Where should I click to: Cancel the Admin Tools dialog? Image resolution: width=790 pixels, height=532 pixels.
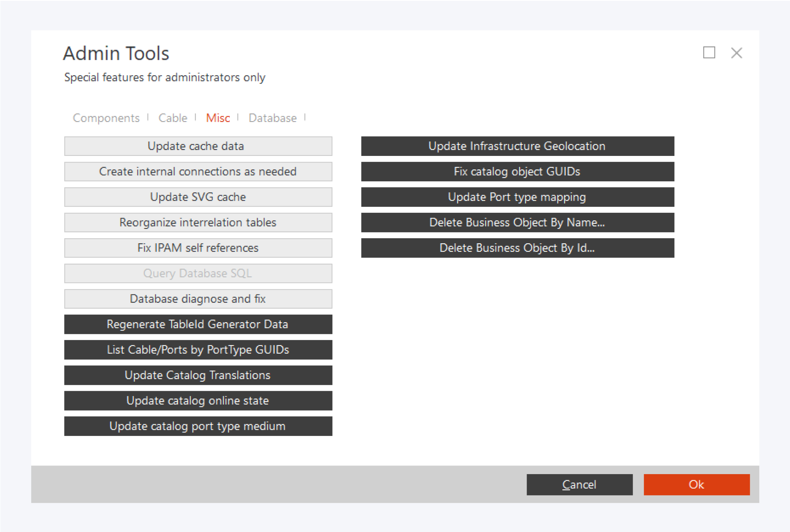click(x=579, y=484)
